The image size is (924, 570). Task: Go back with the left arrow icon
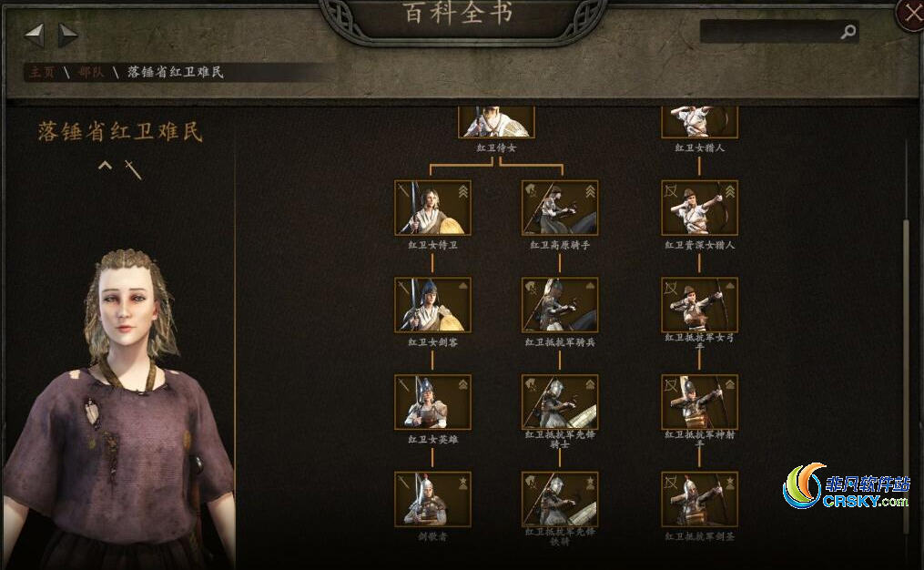point(35,36)
